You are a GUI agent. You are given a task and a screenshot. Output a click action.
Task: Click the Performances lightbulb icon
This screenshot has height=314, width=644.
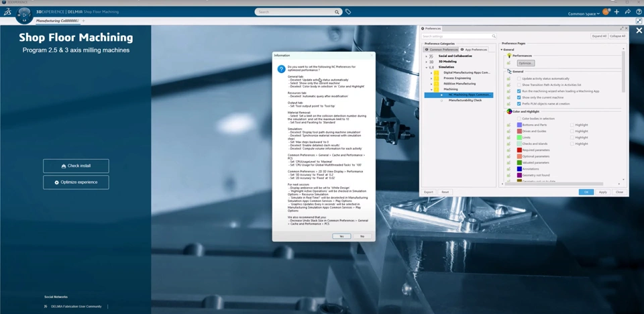click(x=509, y=56)
